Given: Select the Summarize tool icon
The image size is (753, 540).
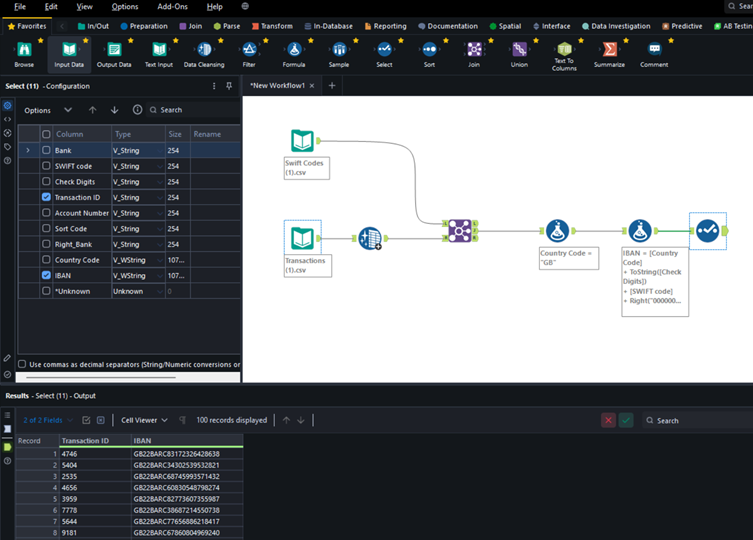Looking at the screenshot, I should pyautogui.click(x=609, y=50).
